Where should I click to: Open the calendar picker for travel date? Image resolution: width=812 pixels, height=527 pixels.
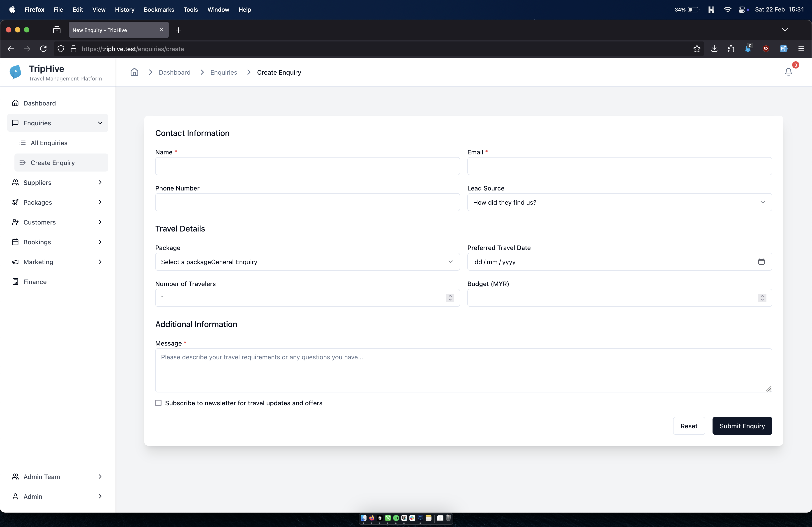(x=761, y=261)
